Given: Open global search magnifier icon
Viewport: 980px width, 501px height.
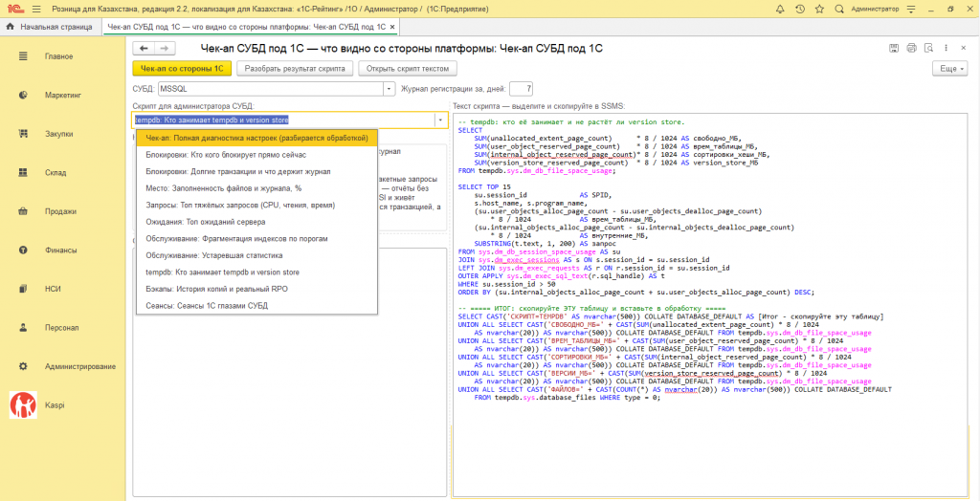Looking at the screenshot, I should coord(839,10).
